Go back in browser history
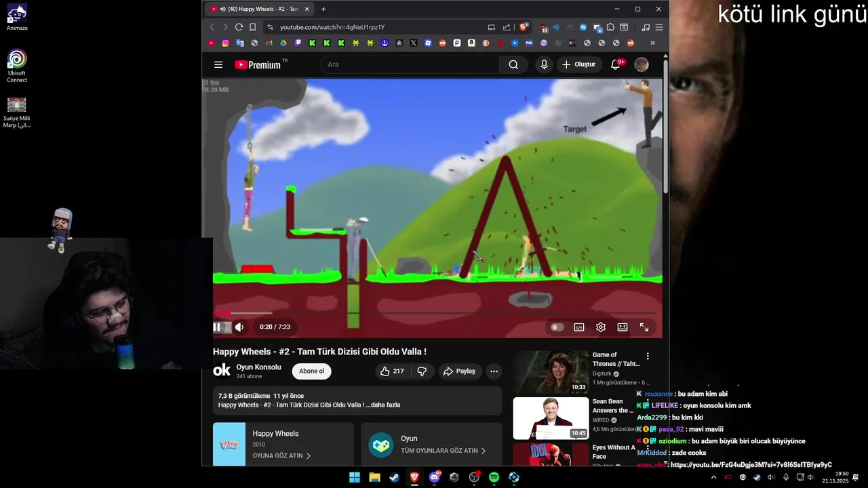The height and width of the screenshot is (488, 868). click(x=212, y=27)
